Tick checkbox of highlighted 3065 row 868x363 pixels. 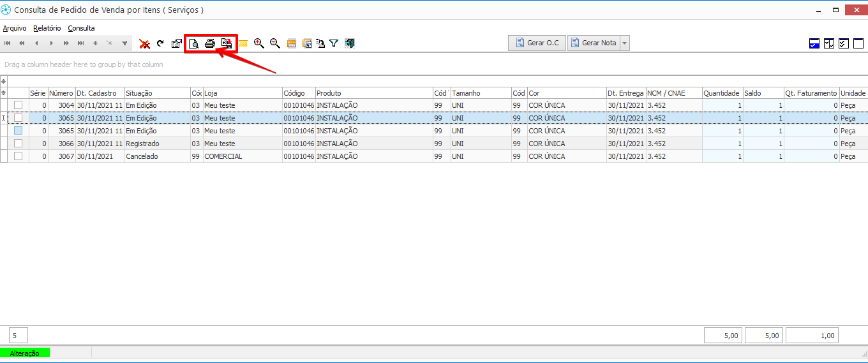[18, 118]
